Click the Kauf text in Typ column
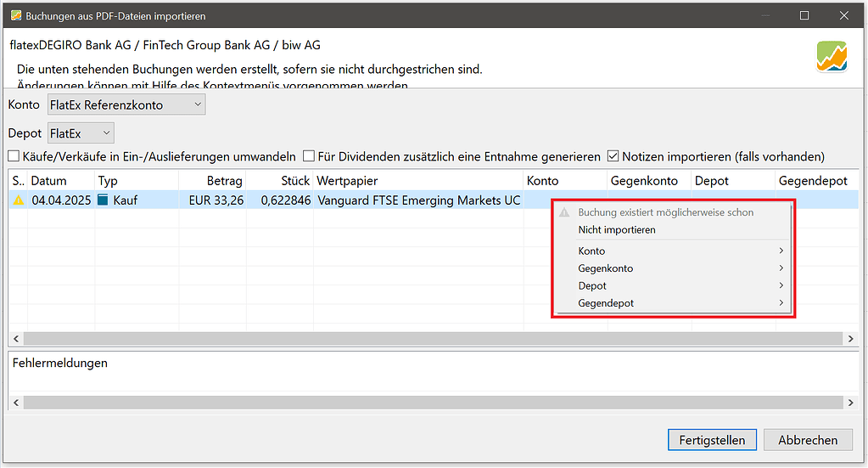 [x=125, y=200]
